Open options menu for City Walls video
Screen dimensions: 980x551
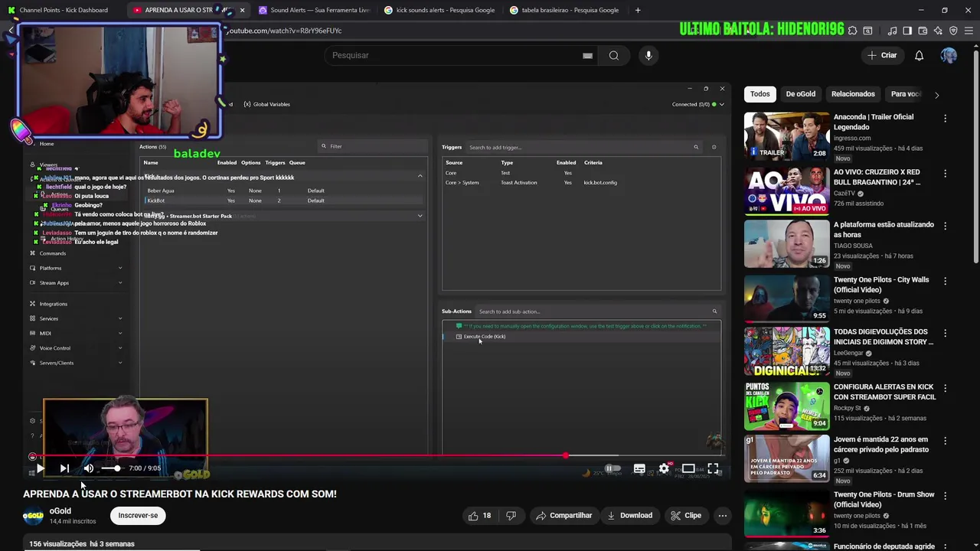[945, 281]
